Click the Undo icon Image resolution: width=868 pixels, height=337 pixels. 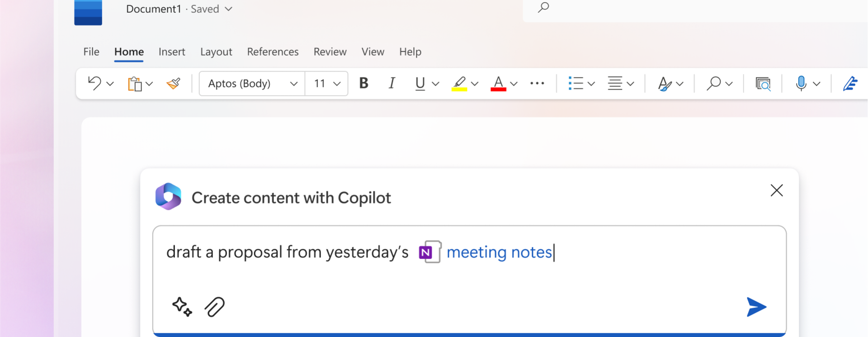coord(94,83)
